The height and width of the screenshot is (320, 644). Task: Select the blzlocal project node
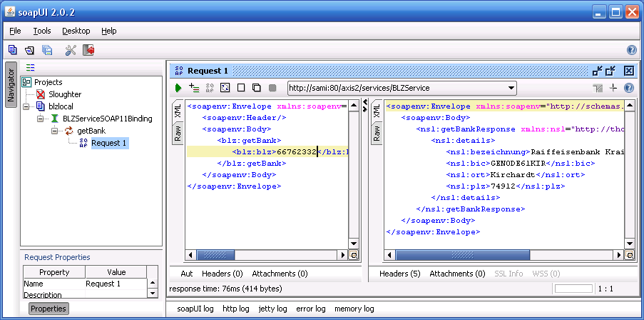(x=61, y=106)
